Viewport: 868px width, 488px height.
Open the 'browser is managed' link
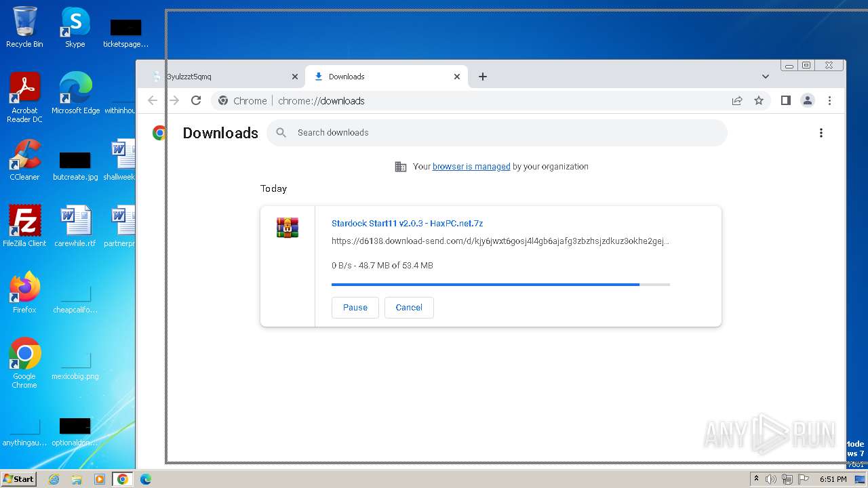click(471, 167)
